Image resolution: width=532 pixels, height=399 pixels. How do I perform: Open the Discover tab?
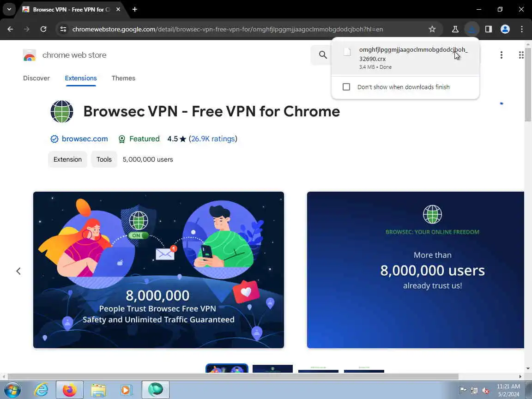pyautogui.click(x=36, y=78)
